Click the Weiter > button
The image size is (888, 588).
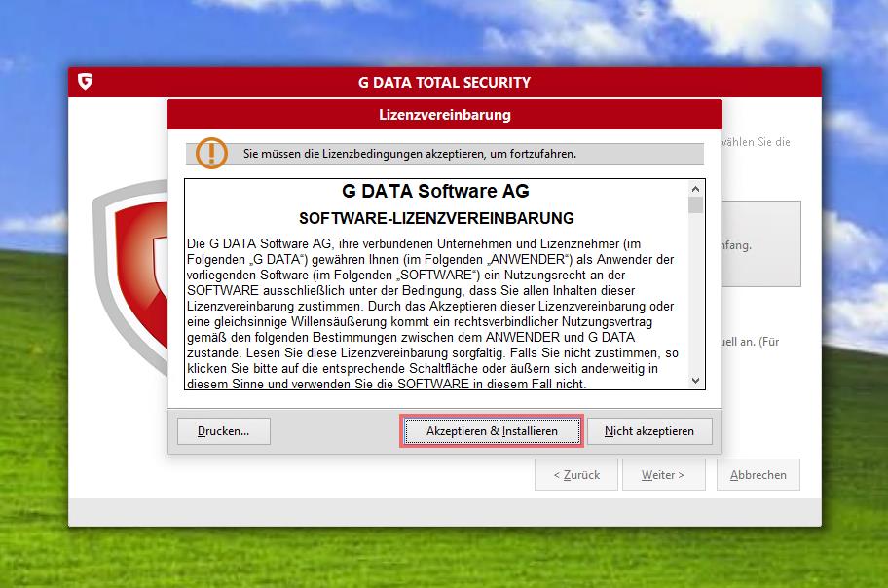click(663, 475)
